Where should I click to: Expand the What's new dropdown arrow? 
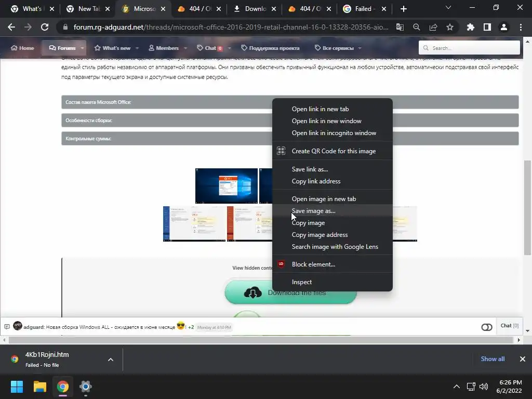137,48
